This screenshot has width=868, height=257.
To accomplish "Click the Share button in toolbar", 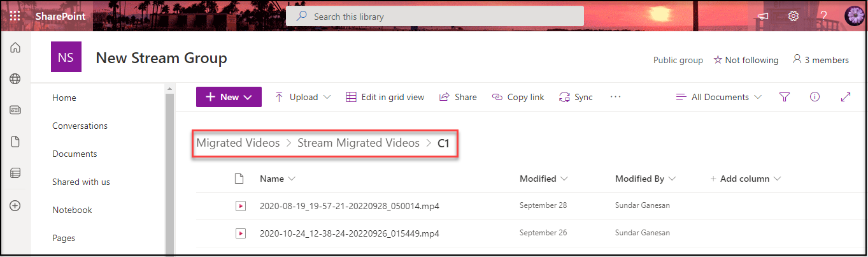I will point(458,97).
